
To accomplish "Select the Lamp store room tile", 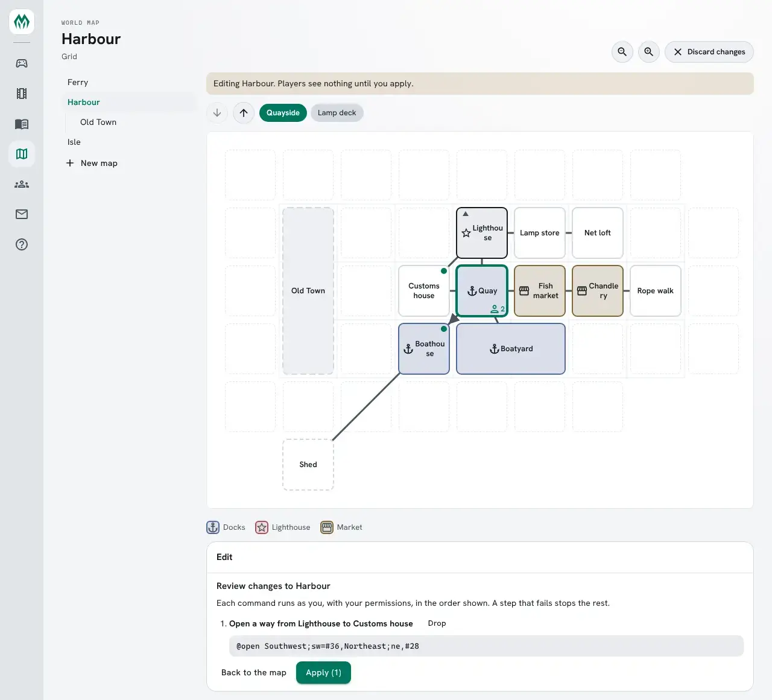I will [540, 233].
